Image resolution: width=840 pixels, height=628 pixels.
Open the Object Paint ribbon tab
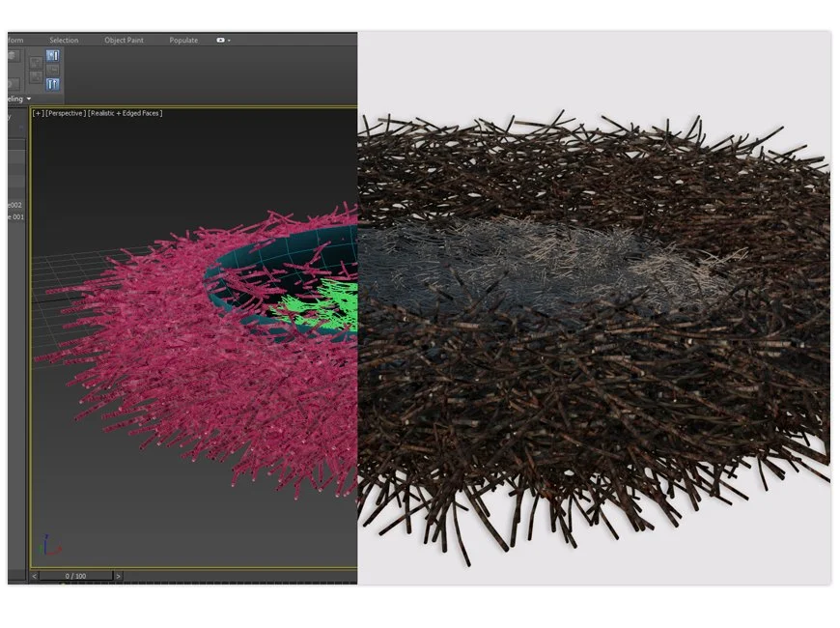coord(124,40)
